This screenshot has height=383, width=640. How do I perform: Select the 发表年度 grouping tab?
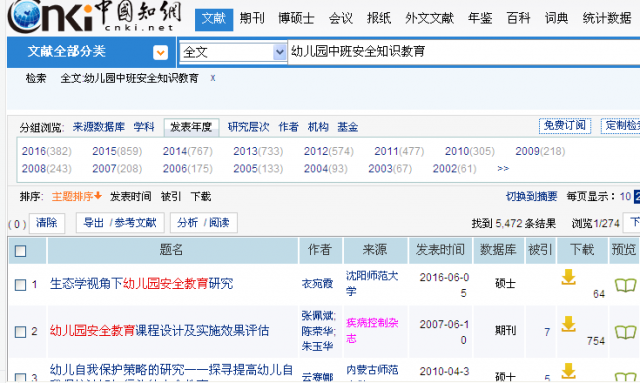191,127
